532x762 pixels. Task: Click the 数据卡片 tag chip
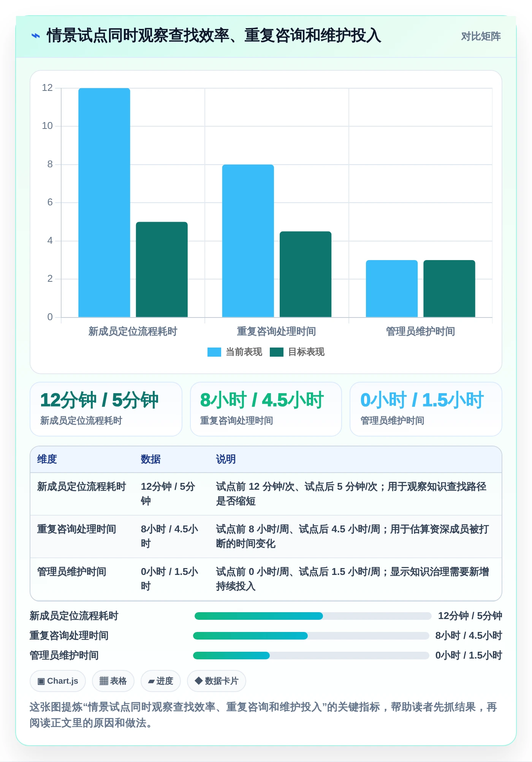pyautogui.click(x=217, y=681)
